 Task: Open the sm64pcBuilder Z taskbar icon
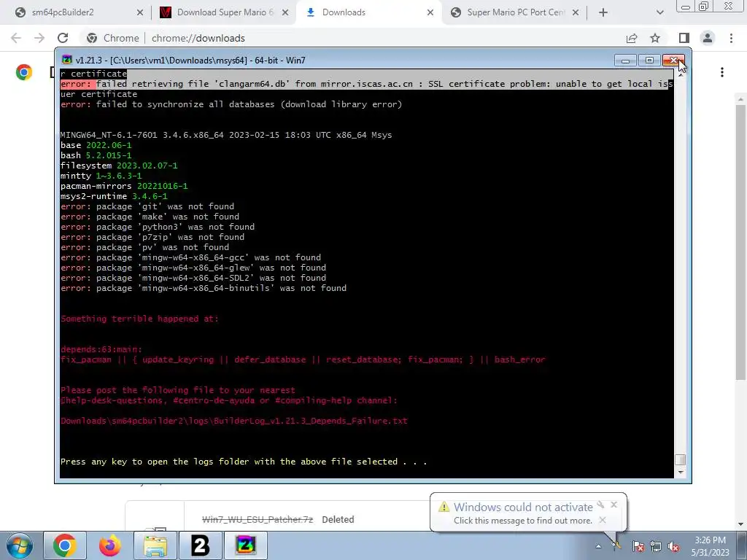pyautogui.click(x=245, y=545)
